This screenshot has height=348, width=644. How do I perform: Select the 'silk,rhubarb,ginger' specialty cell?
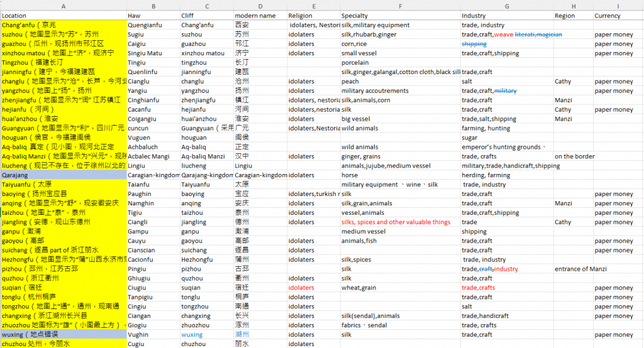coord(401,35)
